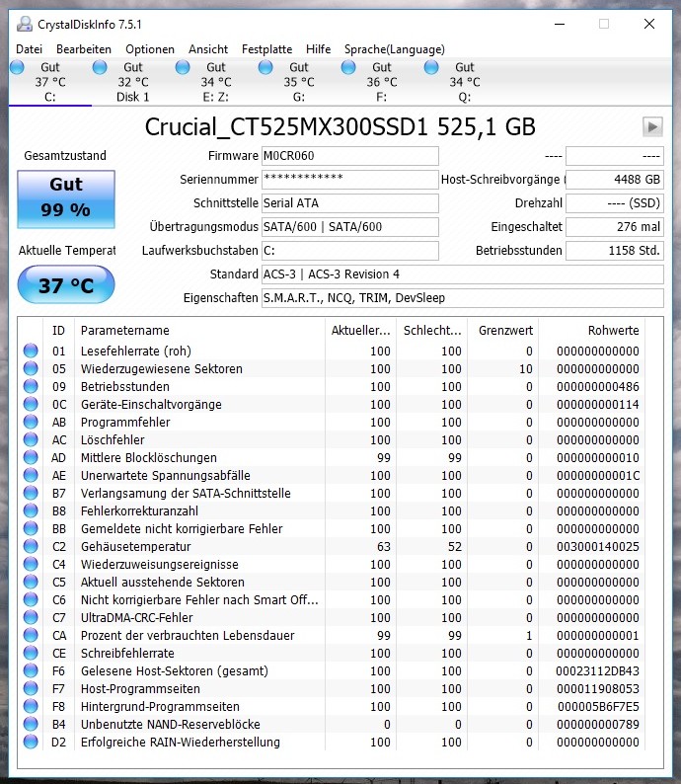Image resolution: width=681 pixels, height=784 pixels.
Task: Click the raw value 000005B6F7E5
Action: 598,707
